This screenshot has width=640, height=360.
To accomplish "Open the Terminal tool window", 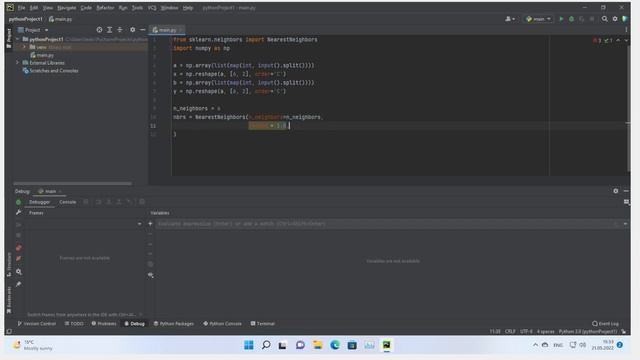I will [x=262, y=324].
